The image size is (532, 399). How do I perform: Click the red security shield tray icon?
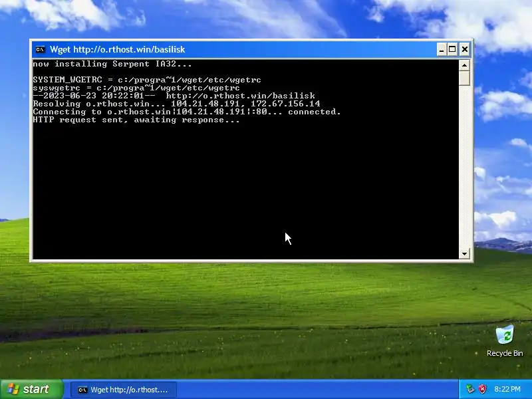[483, 389]
